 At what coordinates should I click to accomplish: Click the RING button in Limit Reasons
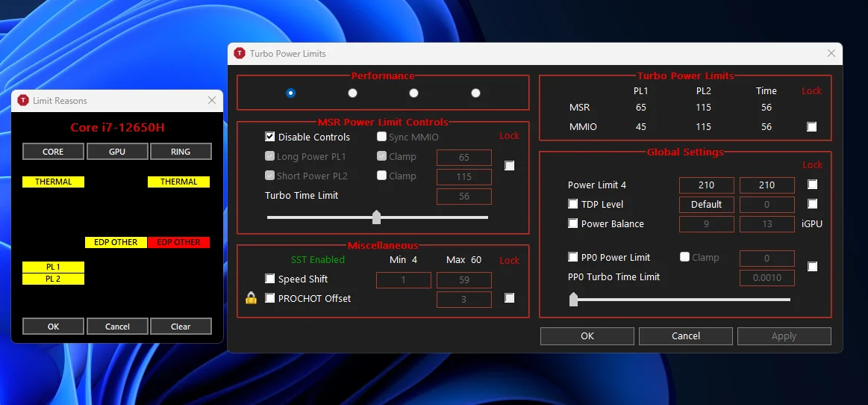click(181, 151)
